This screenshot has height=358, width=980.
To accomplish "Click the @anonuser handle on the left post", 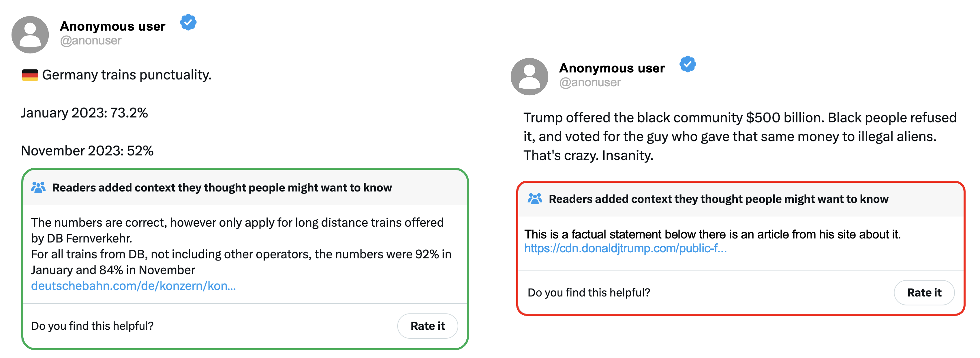I will pos(91,40).
